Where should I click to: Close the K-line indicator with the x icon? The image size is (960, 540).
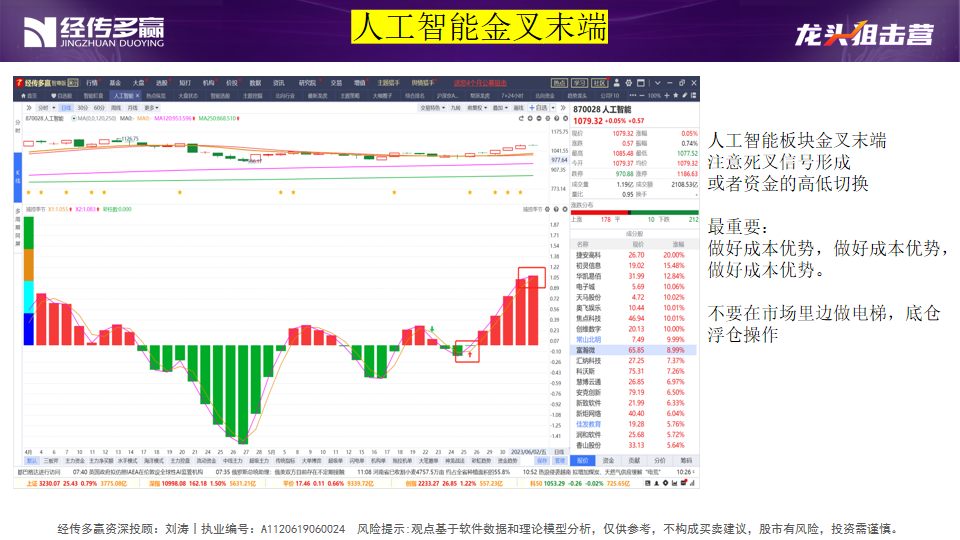[x=565, y=118]
